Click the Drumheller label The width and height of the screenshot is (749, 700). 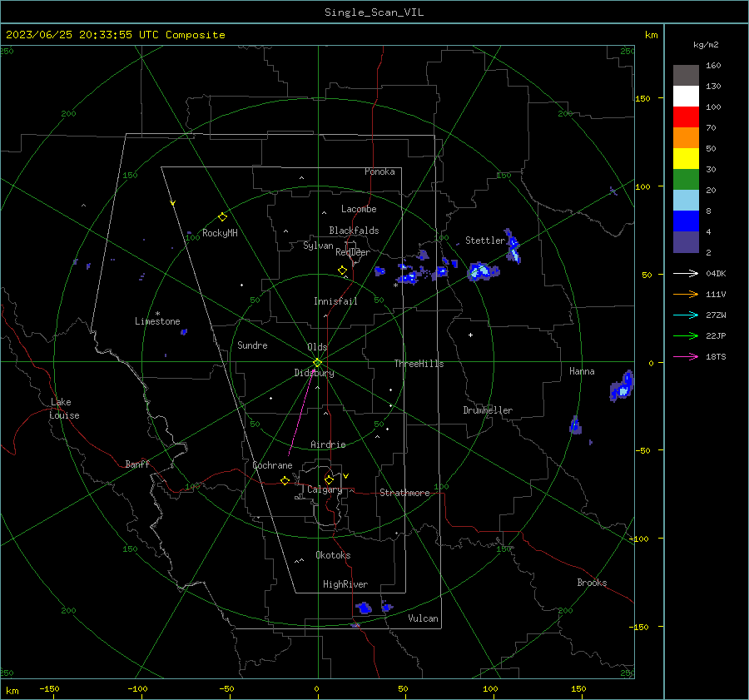pos(488,410)
